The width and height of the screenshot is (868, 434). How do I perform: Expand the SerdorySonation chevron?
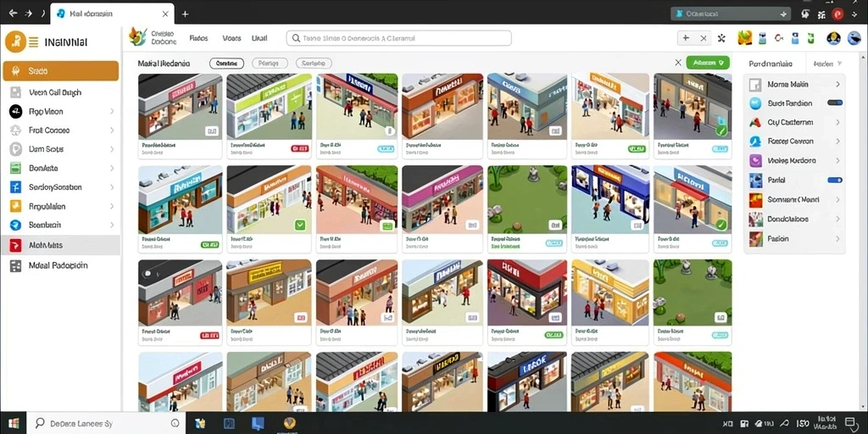pos(112,187)
